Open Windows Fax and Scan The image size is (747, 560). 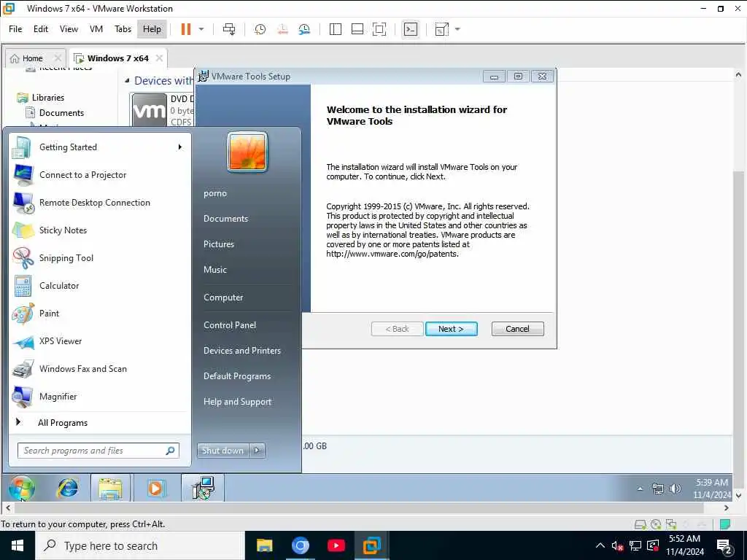point(83,368)
